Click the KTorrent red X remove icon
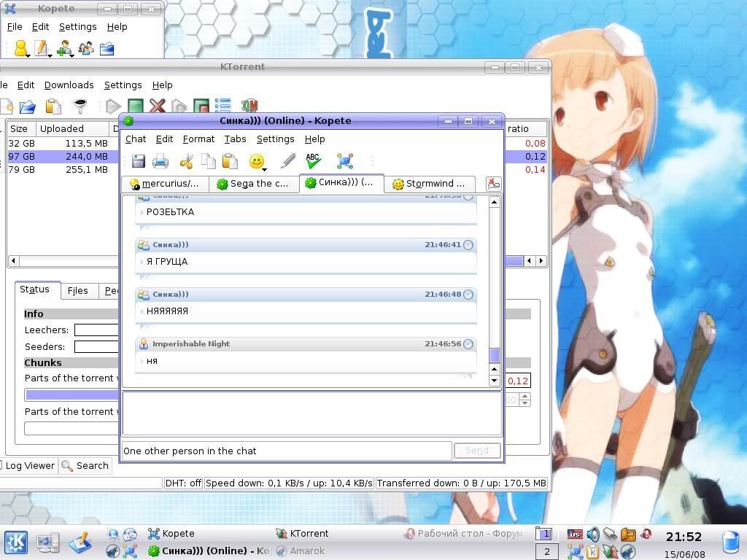747x560 pixels. pos(157,107)
